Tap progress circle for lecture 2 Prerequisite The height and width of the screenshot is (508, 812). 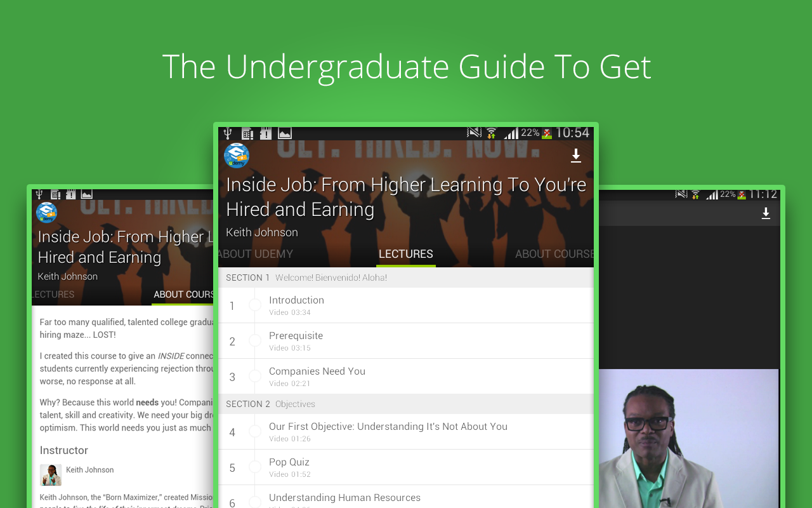255,341
